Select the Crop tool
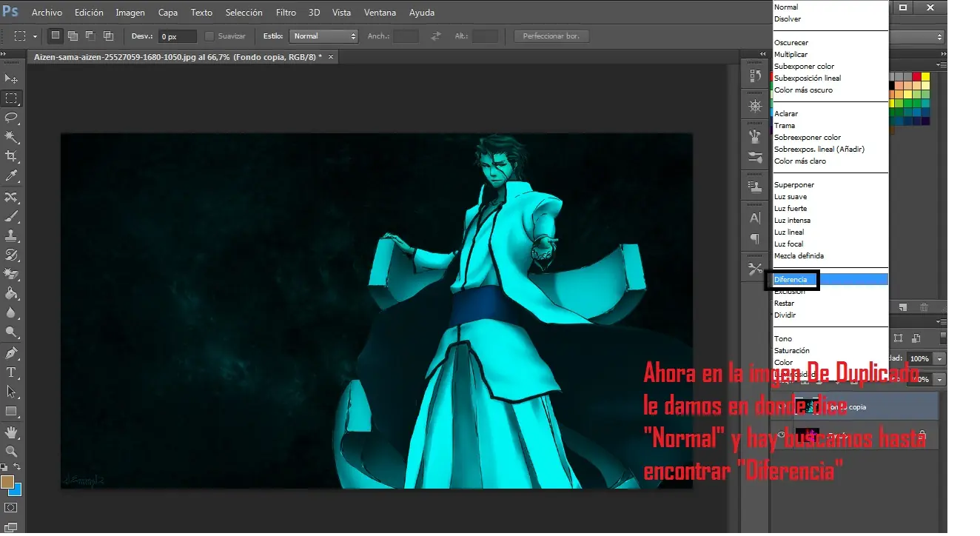This screenshot has width=980, height=536. coord(11,156)
